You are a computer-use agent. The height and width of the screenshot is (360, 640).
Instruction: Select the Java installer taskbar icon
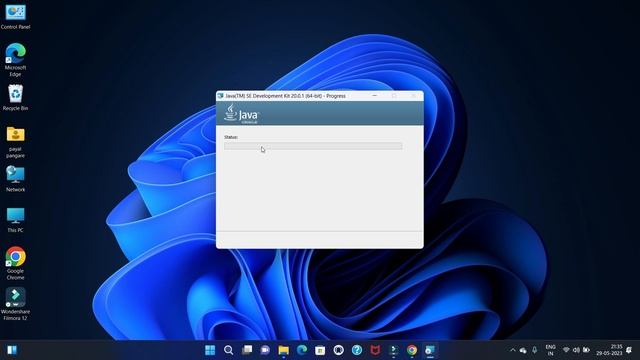point(430,350)
